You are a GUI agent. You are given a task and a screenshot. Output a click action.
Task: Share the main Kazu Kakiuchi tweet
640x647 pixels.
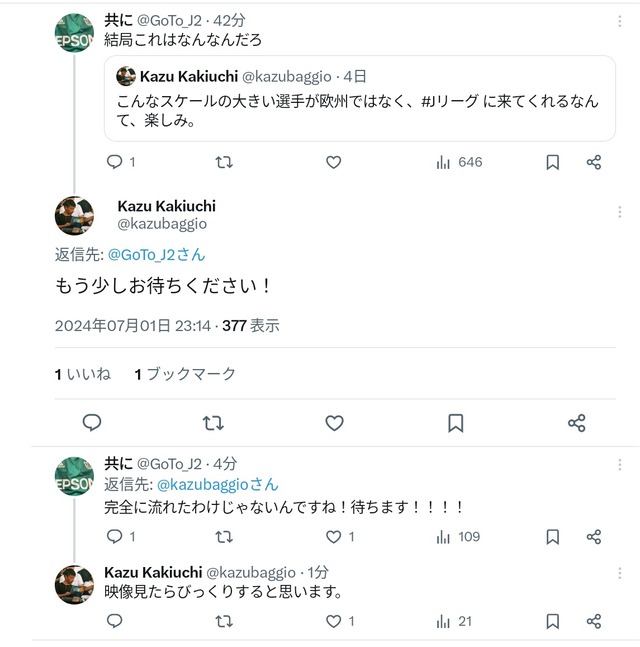576,423
